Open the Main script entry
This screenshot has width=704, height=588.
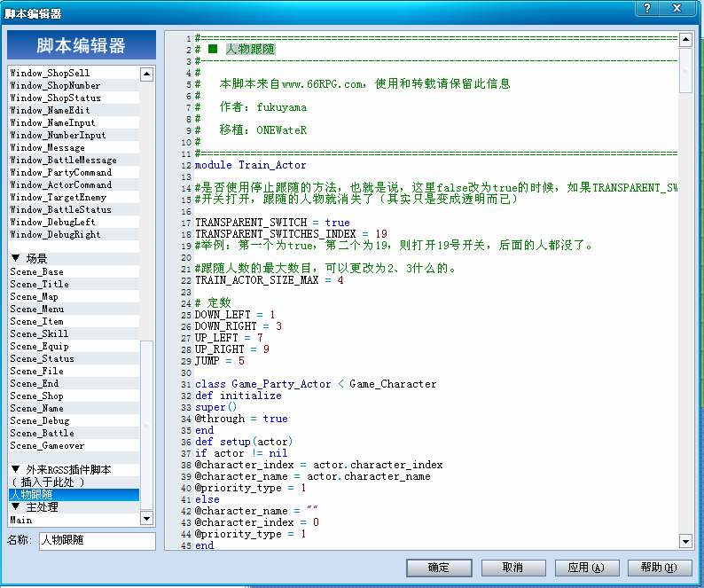coord(74,521)
